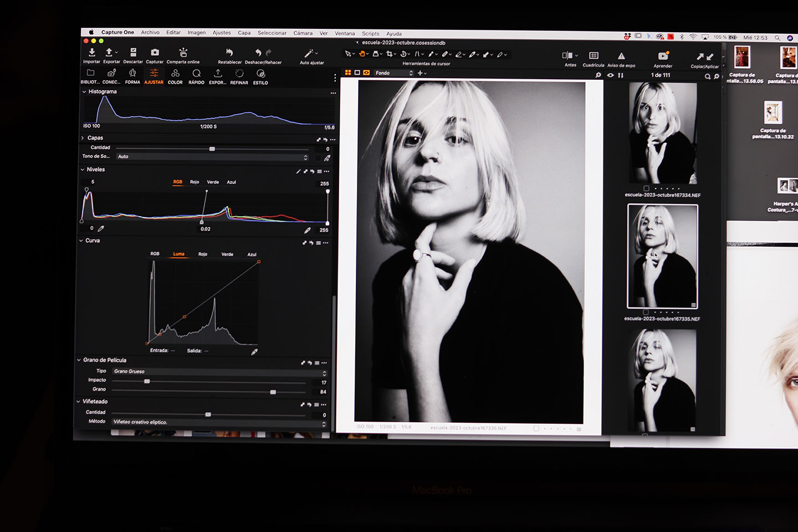Click the Restablecer reset icon

(229, 53)
